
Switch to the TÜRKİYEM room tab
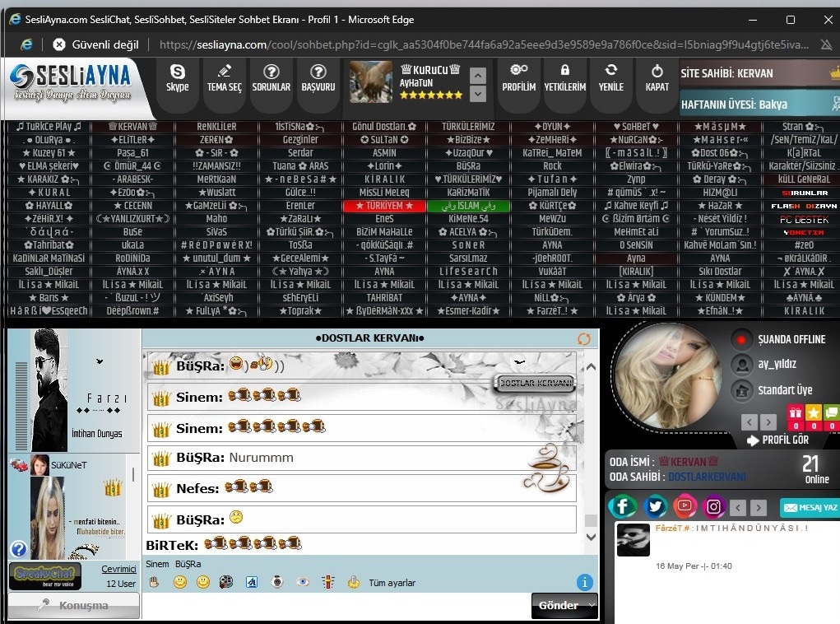384,205
